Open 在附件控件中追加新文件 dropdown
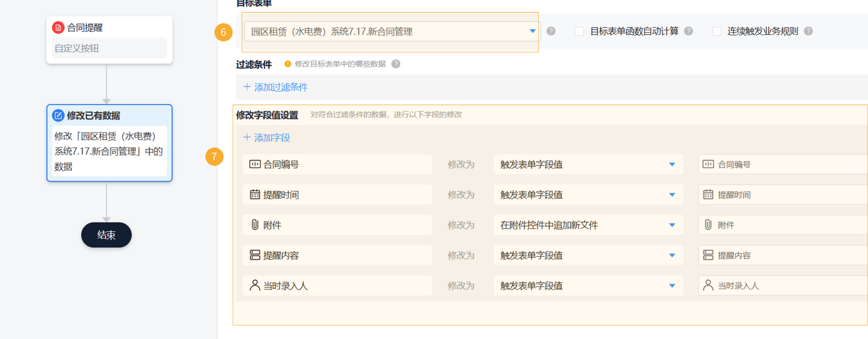Viewport: 868px width, 339px height. pos(588,225)
